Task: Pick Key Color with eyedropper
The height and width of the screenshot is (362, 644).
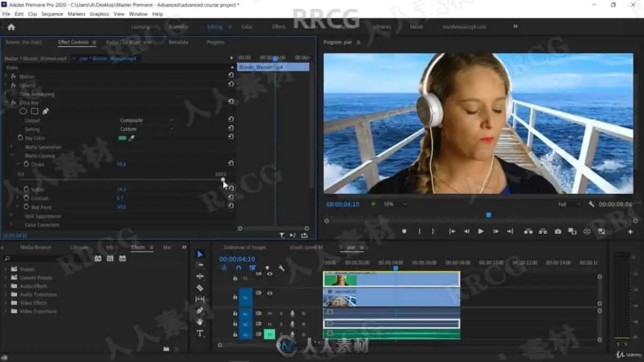Action: click(x=131, y=138)
